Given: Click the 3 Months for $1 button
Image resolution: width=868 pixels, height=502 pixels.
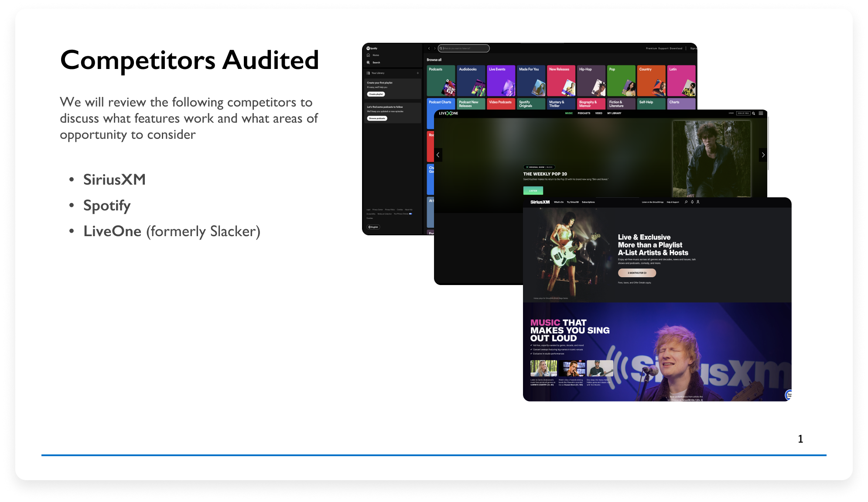Looking at the screenshot, I should (x=637, y=273).
